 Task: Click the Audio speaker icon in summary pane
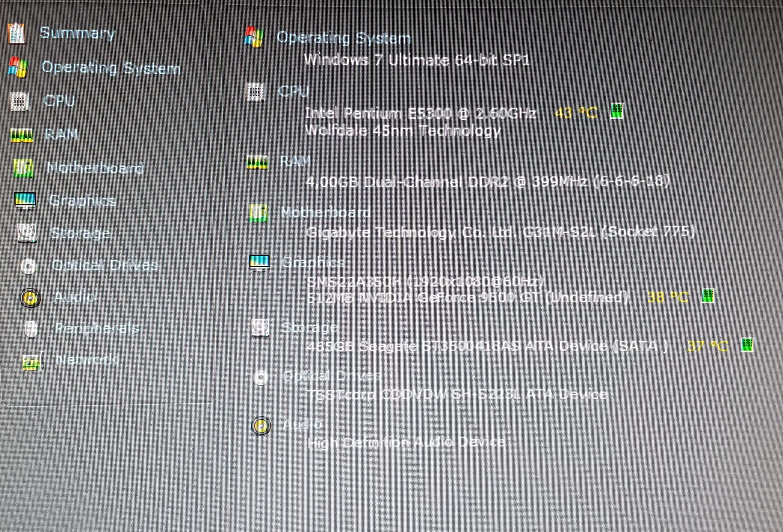261,426
